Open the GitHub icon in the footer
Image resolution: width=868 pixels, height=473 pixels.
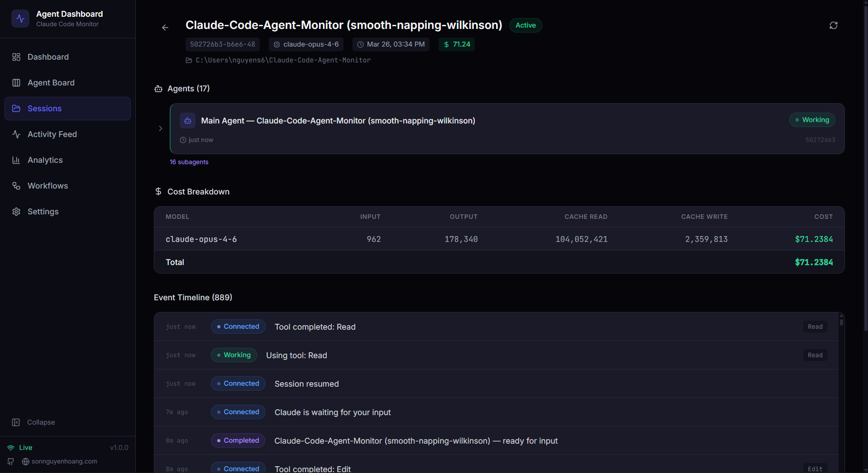coord(11,462)
